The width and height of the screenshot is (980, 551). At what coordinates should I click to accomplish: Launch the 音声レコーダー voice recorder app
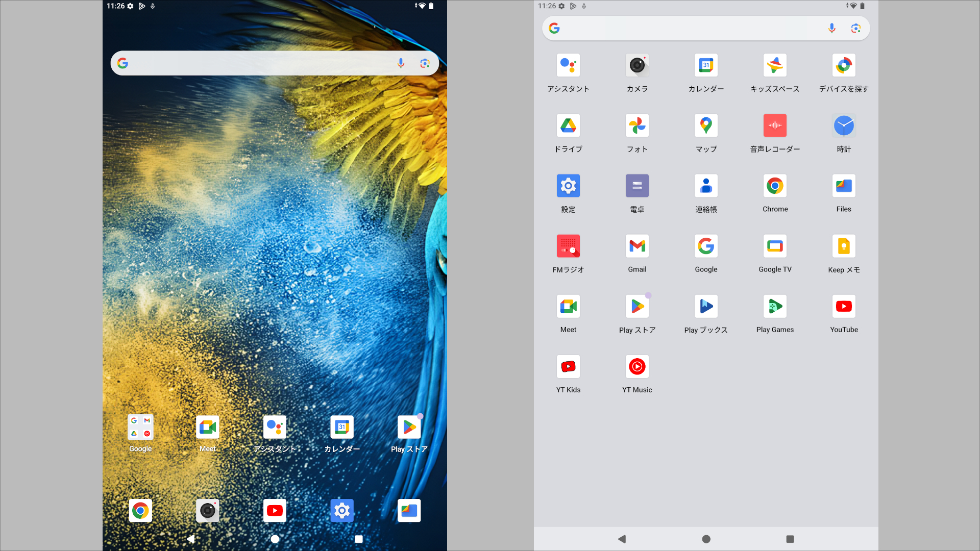[x=775, y=126]
